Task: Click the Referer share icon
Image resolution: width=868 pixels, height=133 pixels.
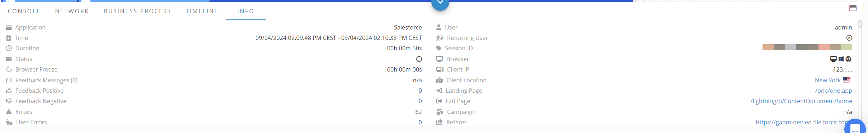Action: (x=440, y=122)
